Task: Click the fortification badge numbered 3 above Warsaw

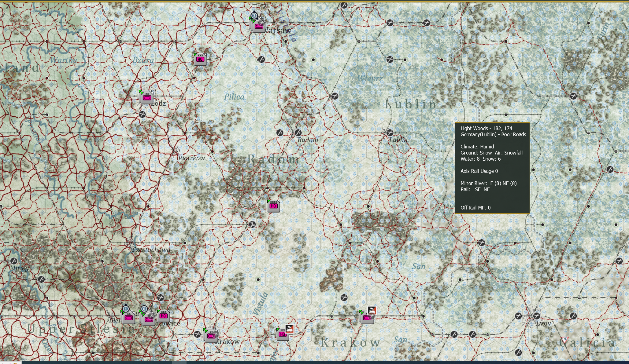Action: pos(254,15)
